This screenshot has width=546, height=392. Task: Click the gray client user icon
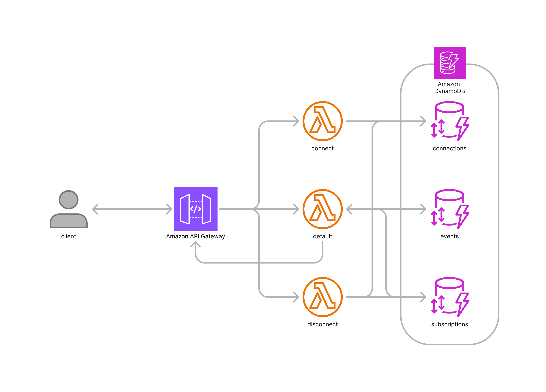(x=68, y=209)
